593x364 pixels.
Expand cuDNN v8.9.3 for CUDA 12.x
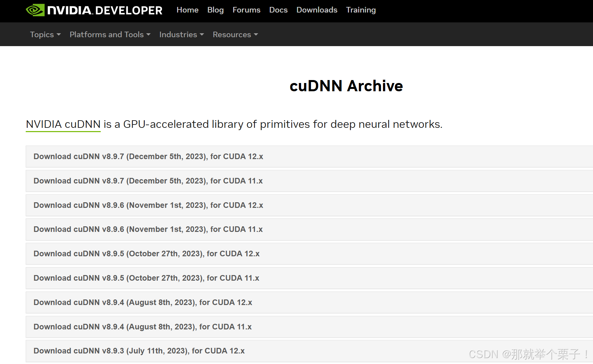coord(309,351)
